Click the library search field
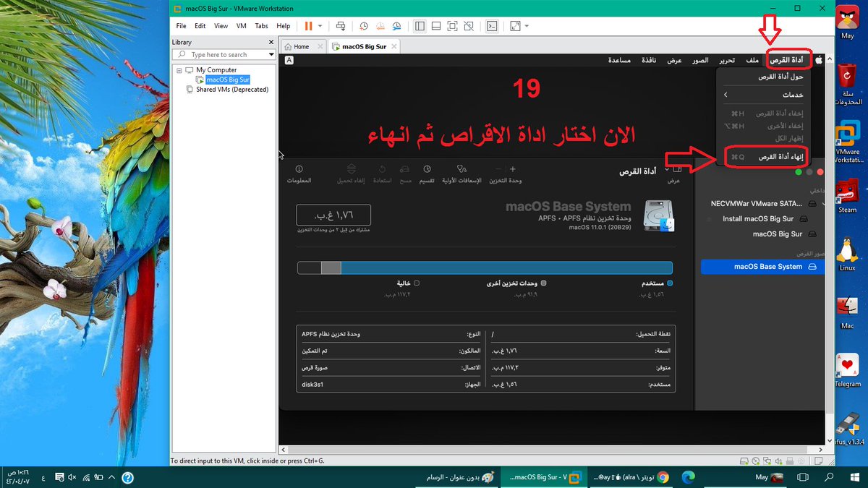 tap(224, 54)
